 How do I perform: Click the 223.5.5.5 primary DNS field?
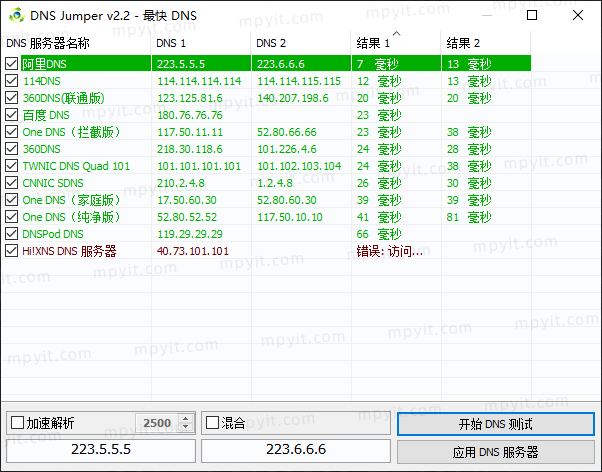tap(101, 449)
